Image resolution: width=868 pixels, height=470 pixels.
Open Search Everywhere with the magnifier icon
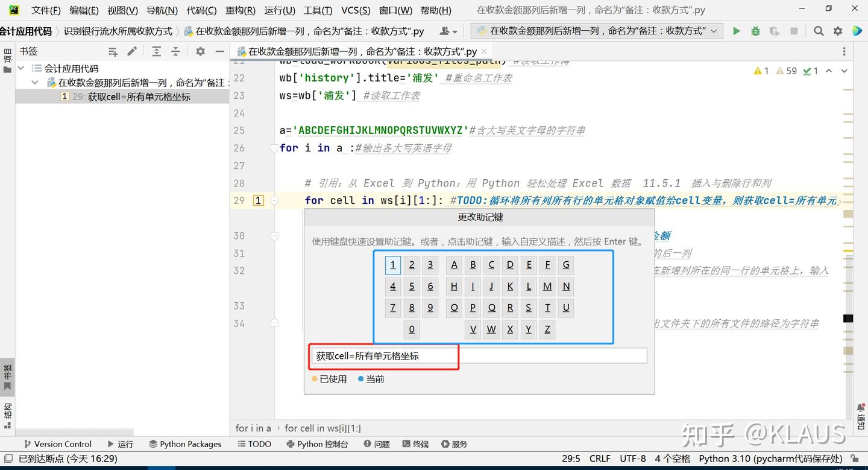click(818, 30)
